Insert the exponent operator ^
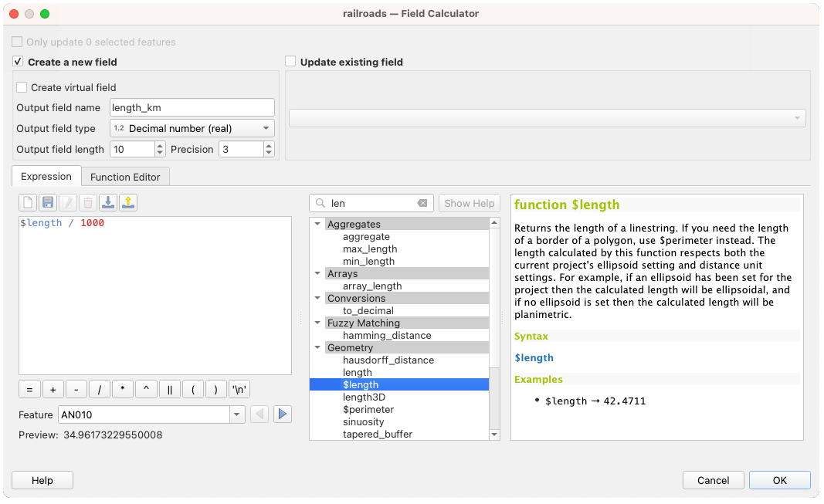 145,389
